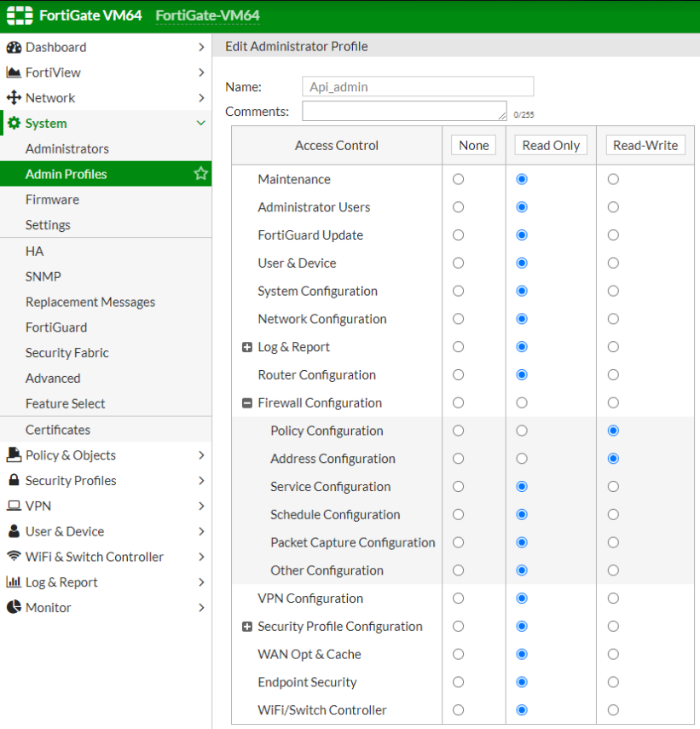Collapse the System menu chevron

pos(201,123)
